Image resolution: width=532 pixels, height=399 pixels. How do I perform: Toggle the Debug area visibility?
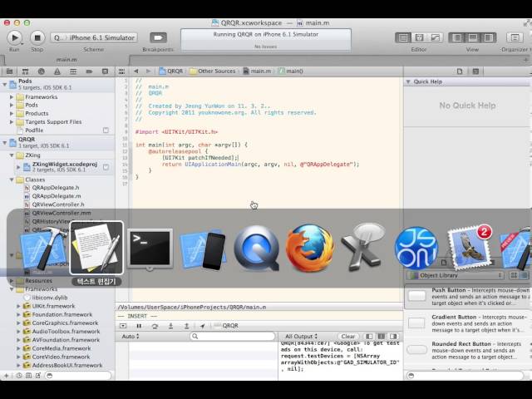pos(473,37)
